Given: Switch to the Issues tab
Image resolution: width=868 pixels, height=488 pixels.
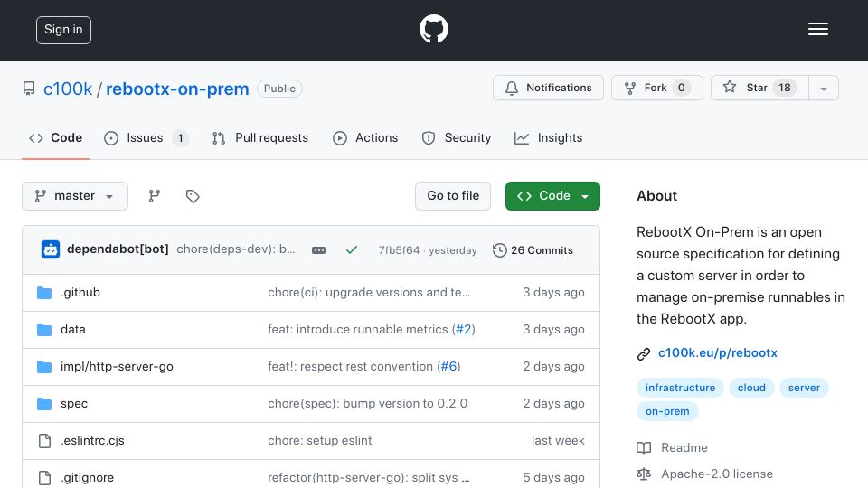Looking at the screenshot, I should pos(146,137).
